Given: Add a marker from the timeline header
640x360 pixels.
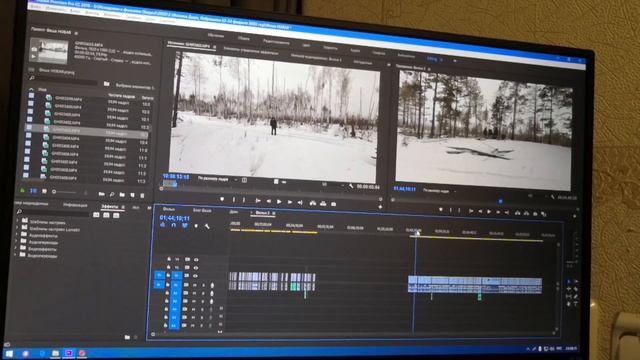Looking at the screenshot, I should (196, 226).
